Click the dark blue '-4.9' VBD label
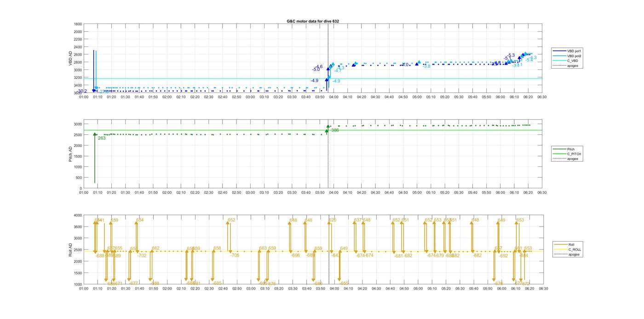 (314, 81)
